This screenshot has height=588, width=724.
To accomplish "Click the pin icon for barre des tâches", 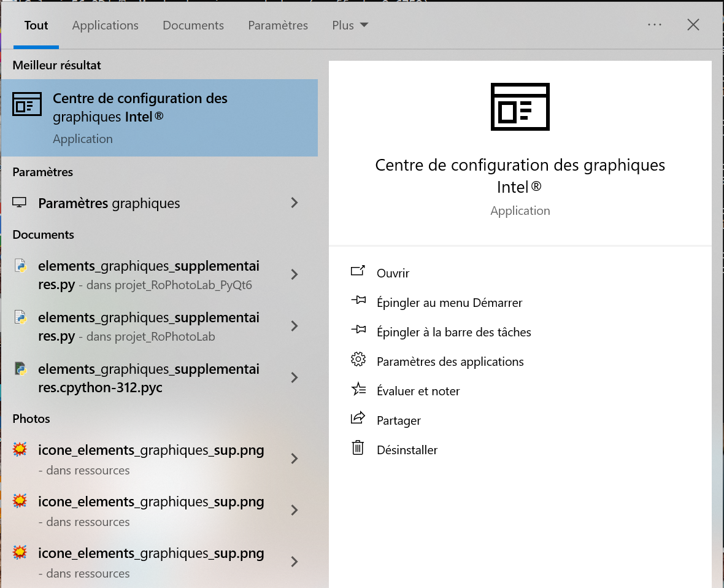I will coord(358,330).
